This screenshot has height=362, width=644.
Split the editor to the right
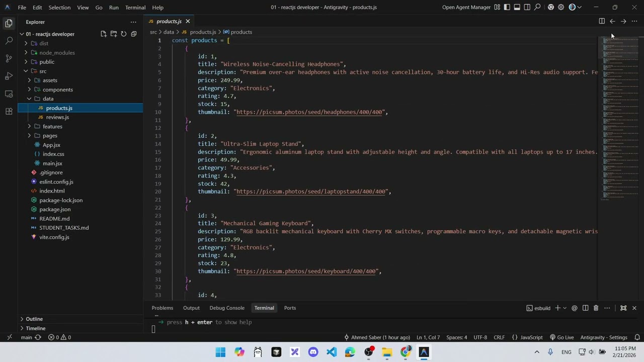coord(602,21)
